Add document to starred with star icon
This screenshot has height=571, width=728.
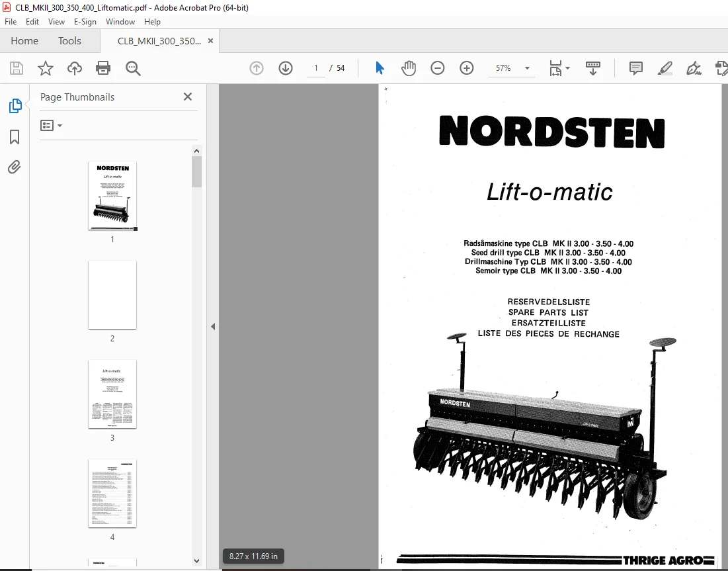tap(46, 68)
